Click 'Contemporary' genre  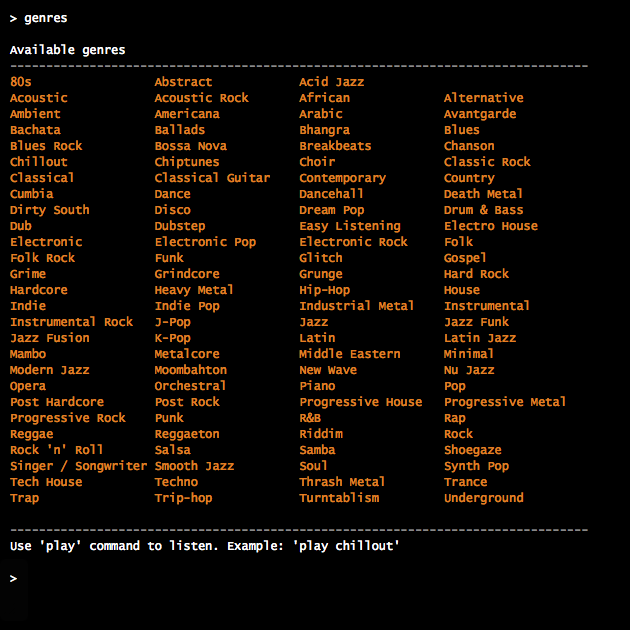tap(342, 178)
